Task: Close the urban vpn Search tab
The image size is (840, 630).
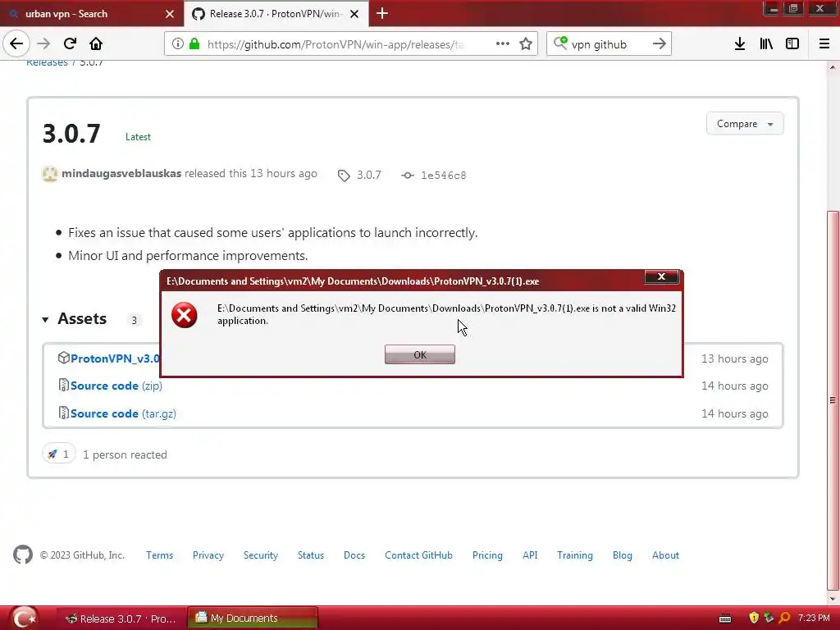Action: tap(169, 14)
